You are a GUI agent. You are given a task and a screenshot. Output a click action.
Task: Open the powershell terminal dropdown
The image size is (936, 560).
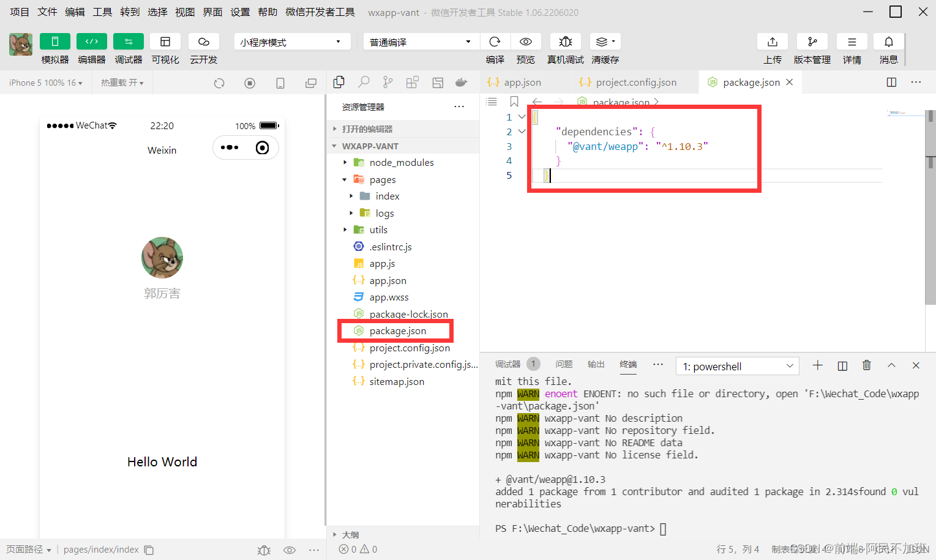click(x=738, y=366)
